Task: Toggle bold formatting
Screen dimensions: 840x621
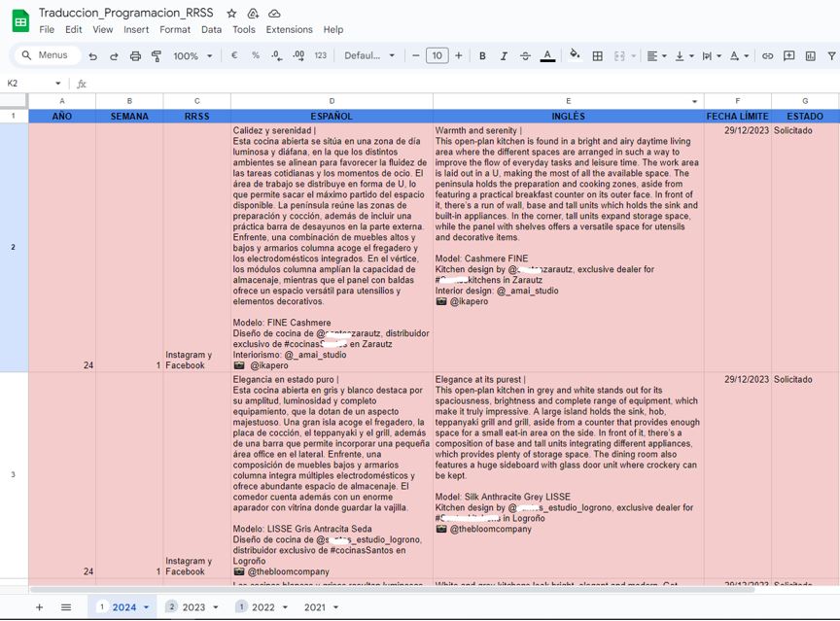Action: [x=482, y=55]
